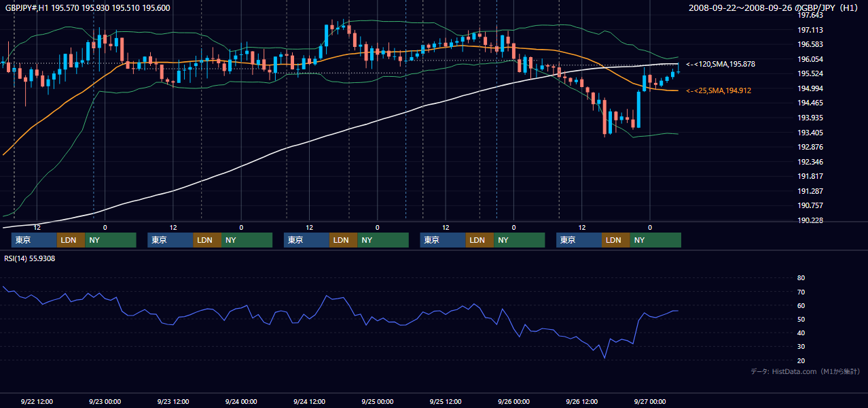Select the 東京 session block for 9/25
868x408 pixels.
443,240
